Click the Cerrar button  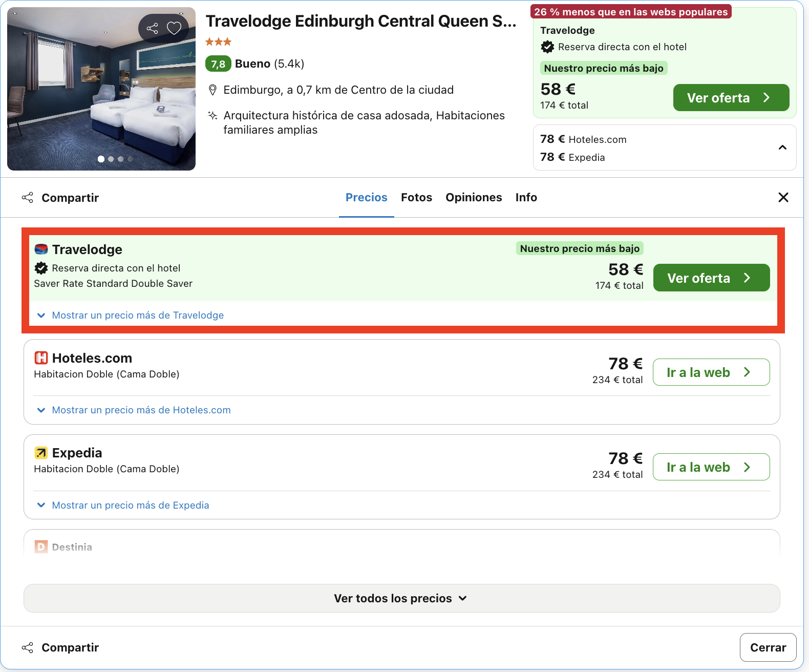768,647
